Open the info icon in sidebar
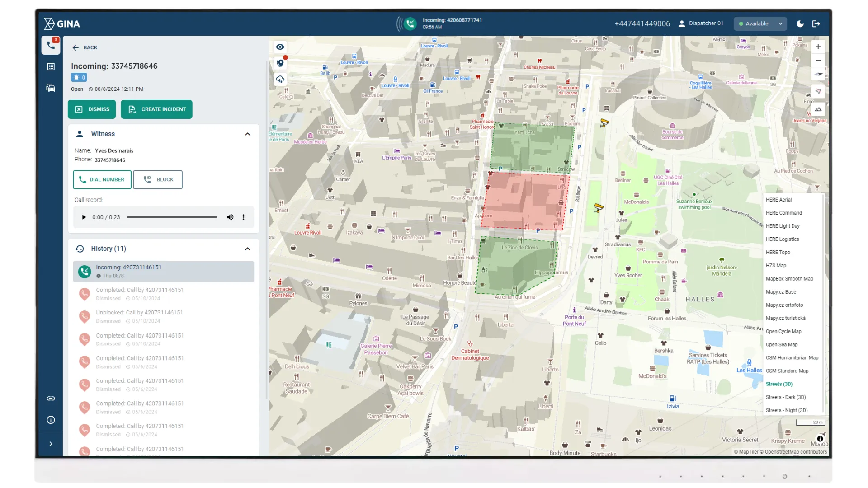The height and width of the screenshot is (488, 868). click(x=51, y=420)
